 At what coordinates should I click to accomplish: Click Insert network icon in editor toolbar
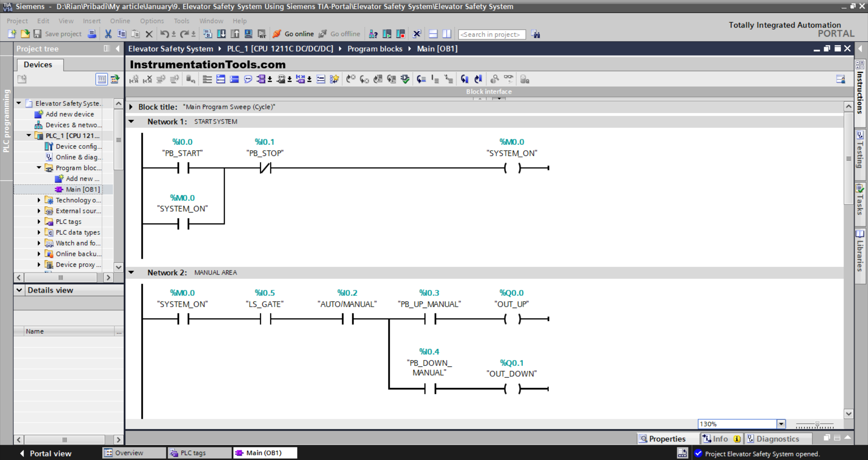point(134,79)
